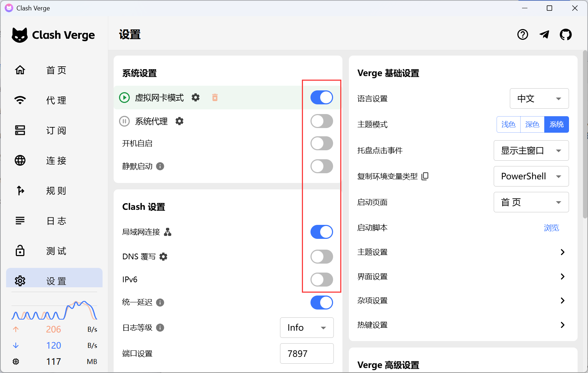Click the globe connections icon

pyautogui.click(x=20, y=160)
